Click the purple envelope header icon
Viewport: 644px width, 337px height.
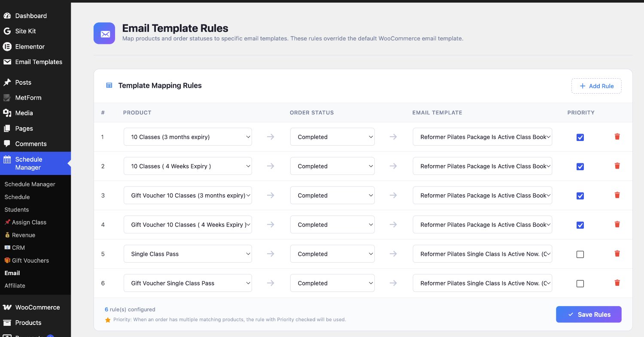pos(104,33)
